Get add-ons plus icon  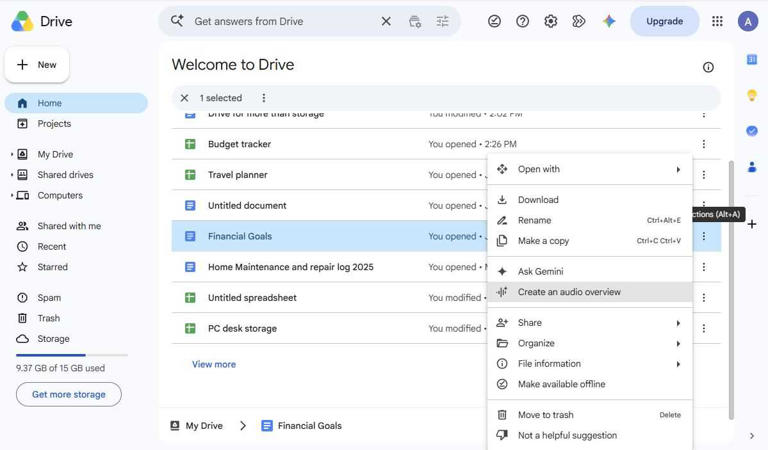tap(752, 224)
